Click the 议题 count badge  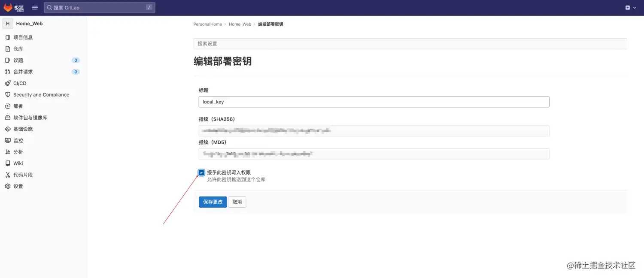[76, 60]
